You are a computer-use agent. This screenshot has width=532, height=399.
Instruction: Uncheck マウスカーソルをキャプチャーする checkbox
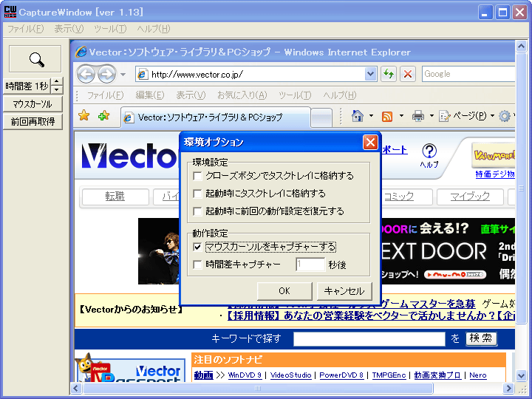[197, 247]
